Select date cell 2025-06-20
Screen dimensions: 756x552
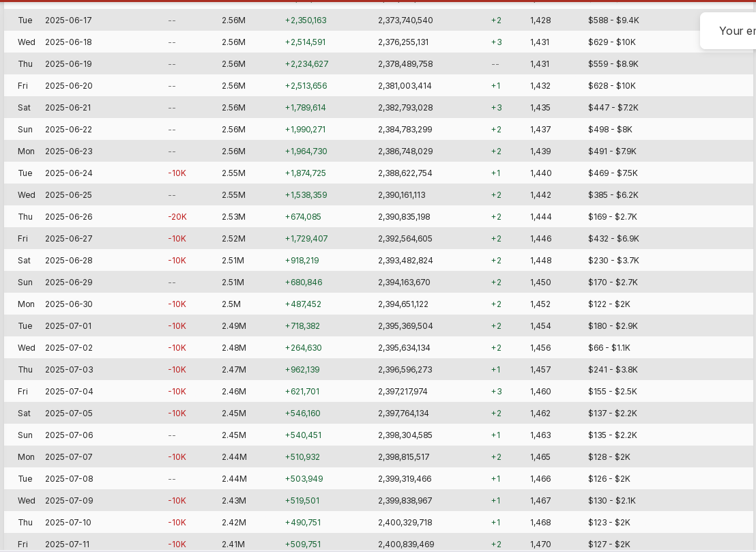[x=68, y=86]
